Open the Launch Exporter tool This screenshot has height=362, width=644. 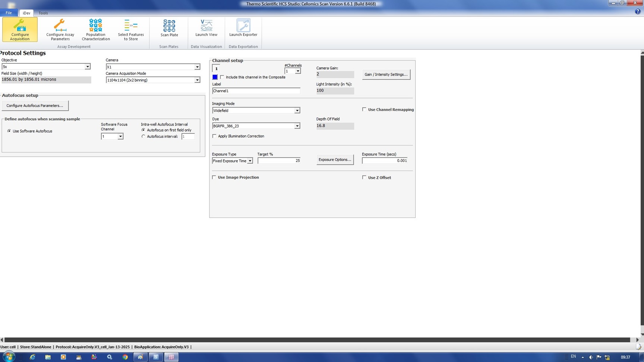[243, 28]
